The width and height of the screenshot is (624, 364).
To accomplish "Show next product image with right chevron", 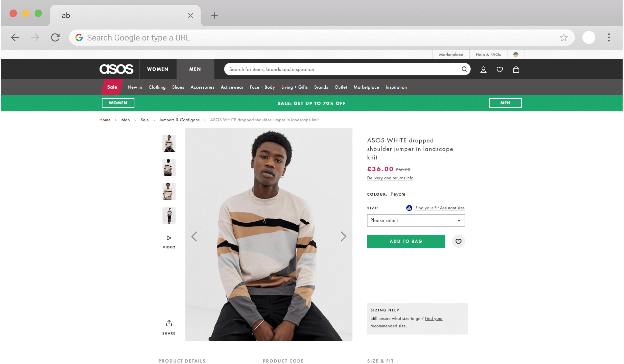I will pos(344,237).
